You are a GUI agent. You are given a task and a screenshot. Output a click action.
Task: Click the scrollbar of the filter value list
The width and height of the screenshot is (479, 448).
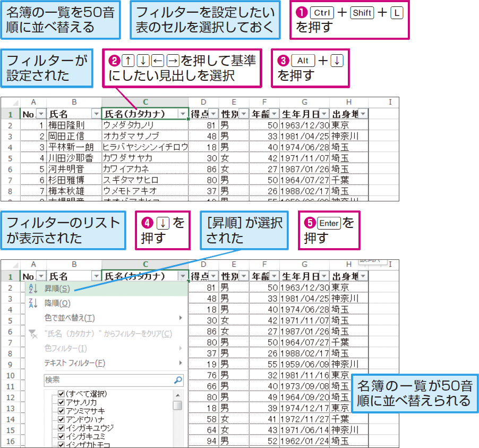click(x=177, y=405)
